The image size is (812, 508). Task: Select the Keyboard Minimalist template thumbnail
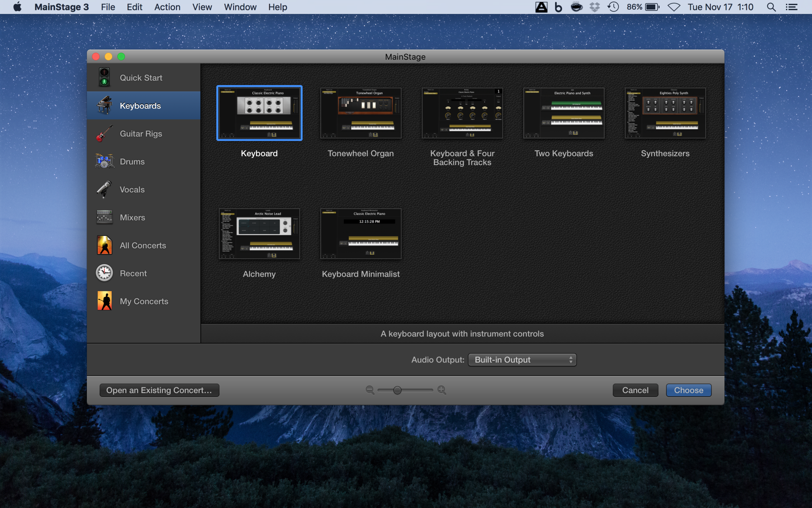[x=361, y=233]
